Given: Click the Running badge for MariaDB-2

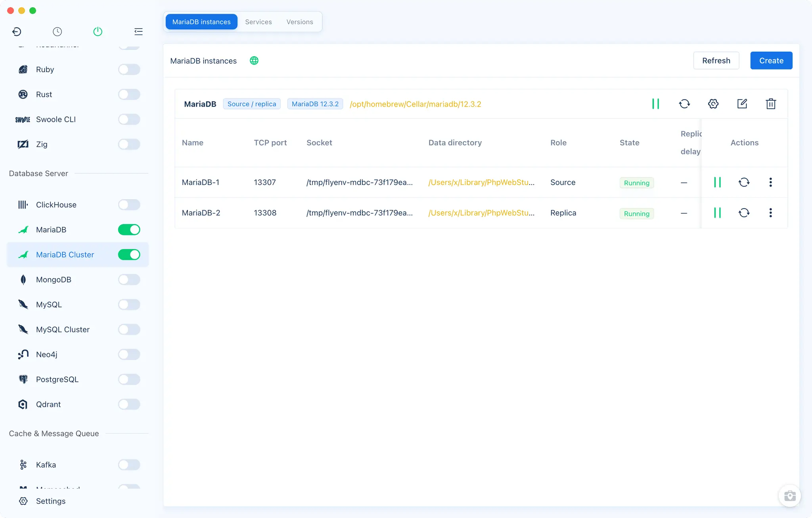Looking at the screenshot, I should point(637,213).
